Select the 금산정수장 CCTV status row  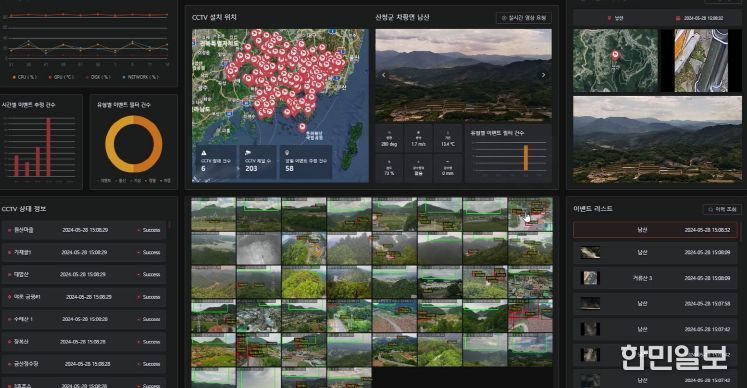click(x=84, y=364)
